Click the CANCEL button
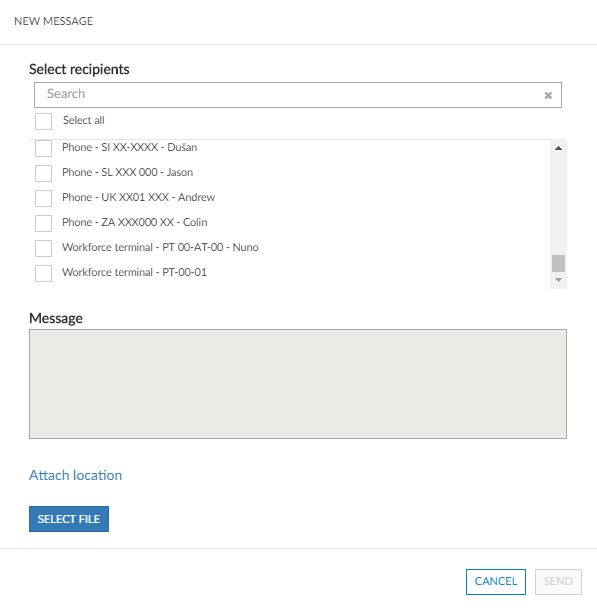Image resolution: width=597 pixels, height=610 pixels. [x=496, y=582]
